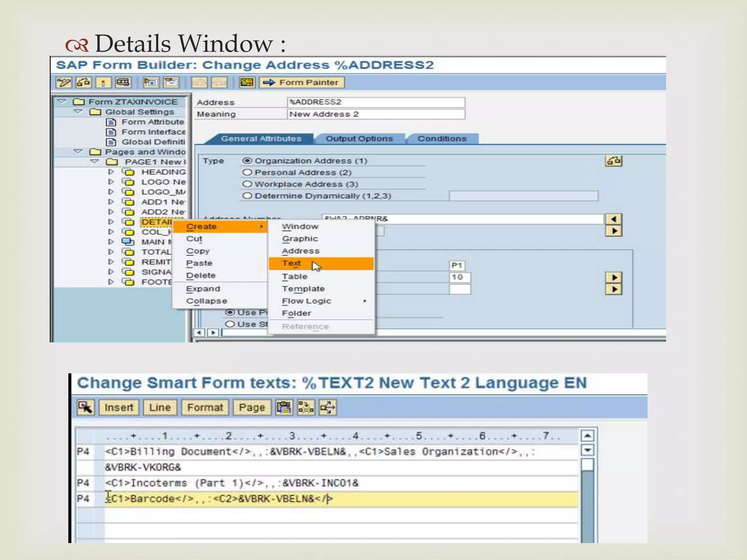Click the Insert button in text editor
This screenshot has width=747, height=560.
119,407
